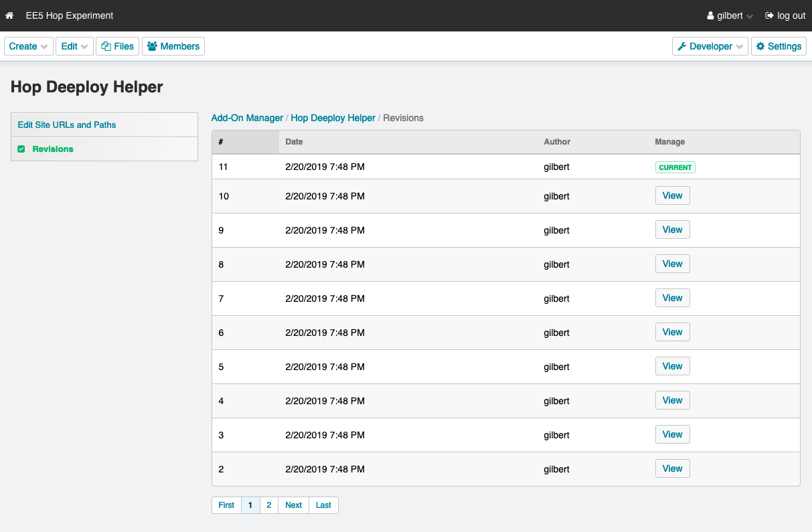The width and height of the screenshot is (812, 532).
Task: Click log out link
Action: coord(785,15)
